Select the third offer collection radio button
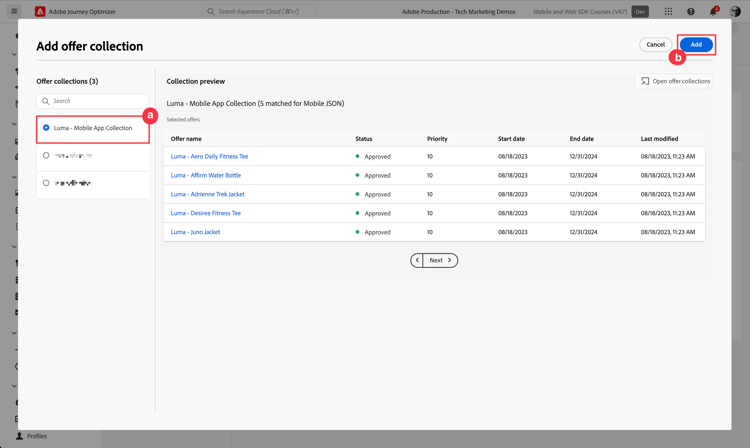This screenshot has height=448, width=750. (46, 183)
